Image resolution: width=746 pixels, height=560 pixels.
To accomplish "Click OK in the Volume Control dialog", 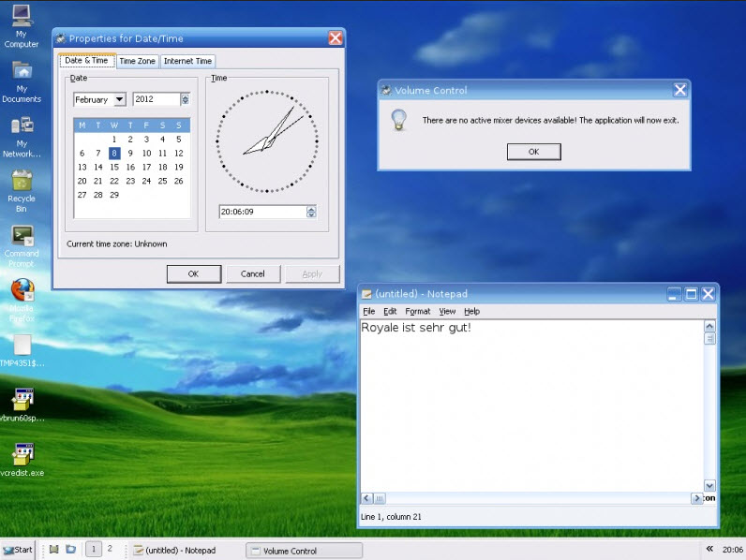I will tap(534, 152).
